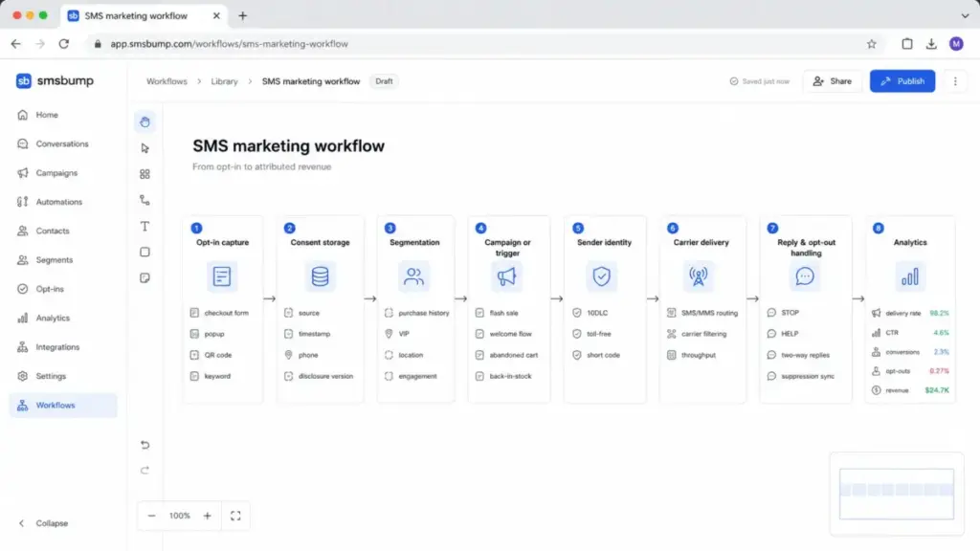Select the sticky note tool

pyautogui.click(x=145, y=278)
